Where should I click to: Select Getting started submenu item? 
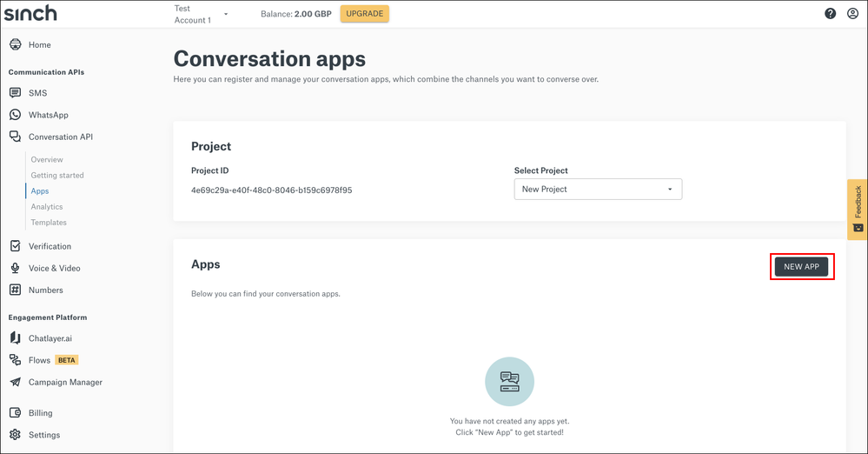[57, 175]
